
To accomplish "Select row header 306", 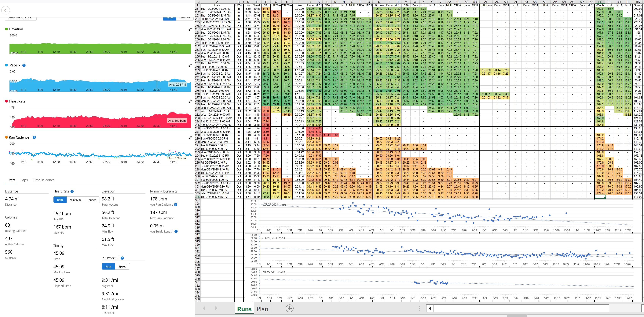I will point(197,197).
